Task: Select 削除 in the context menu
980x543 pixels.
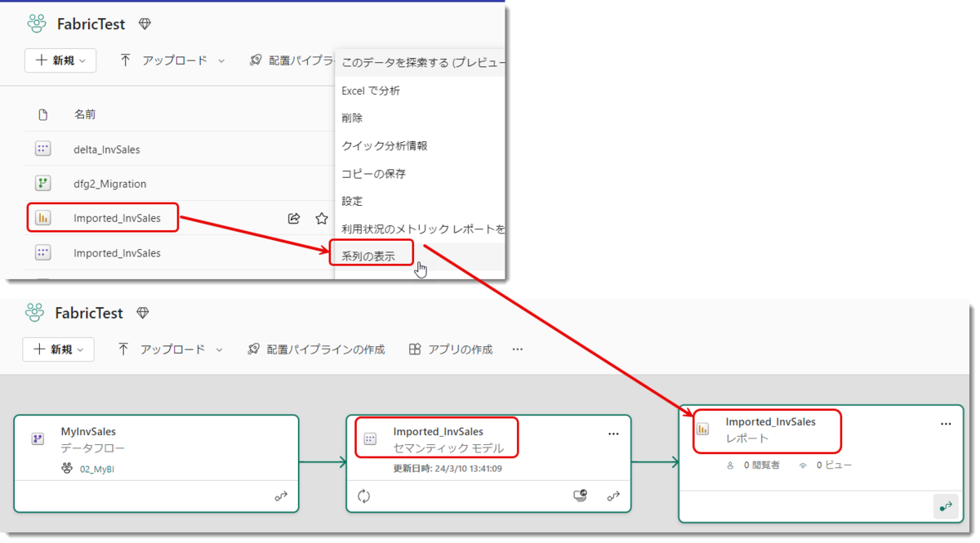Action: (420, 118)
